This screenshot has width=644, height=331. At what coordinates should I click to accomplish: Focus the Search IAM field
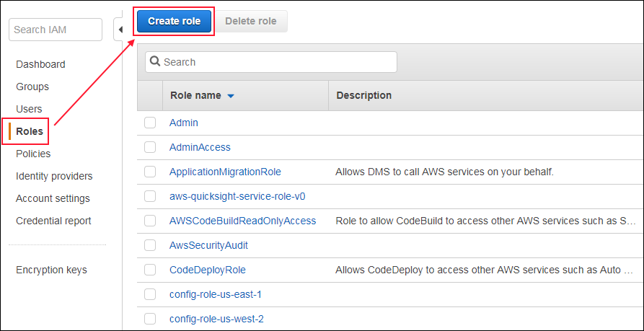(x=56, y=30)
